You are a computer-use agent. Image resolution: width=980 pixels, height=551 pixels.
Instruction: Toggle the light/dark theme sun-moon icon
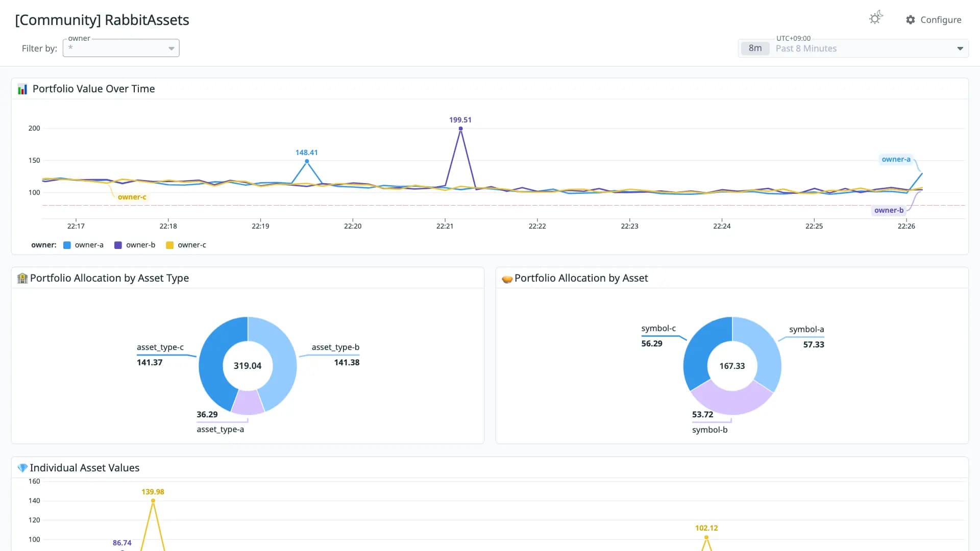(876, 18)
